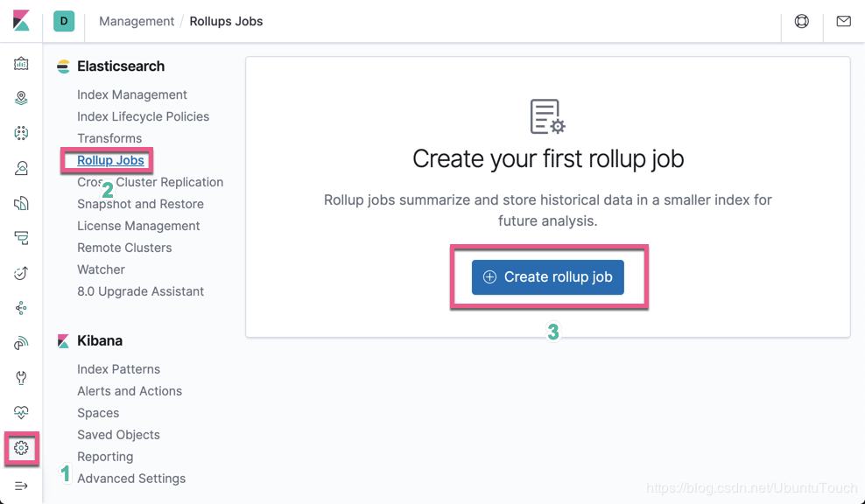Image resolution: width=865 pixels, height=504 pixels.
Task: Open the Maps app icon
Action: 21,98
